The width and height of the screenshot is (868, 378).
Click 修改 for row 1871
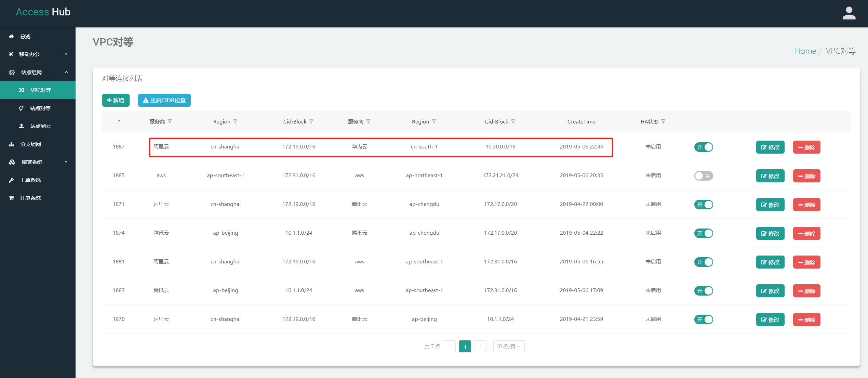pyautogui.click(x=770, y=205)
